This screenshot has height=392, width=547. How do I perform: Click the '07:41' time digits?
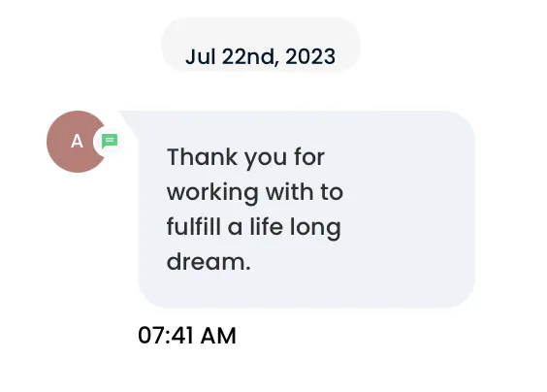(x=166, y=336)
